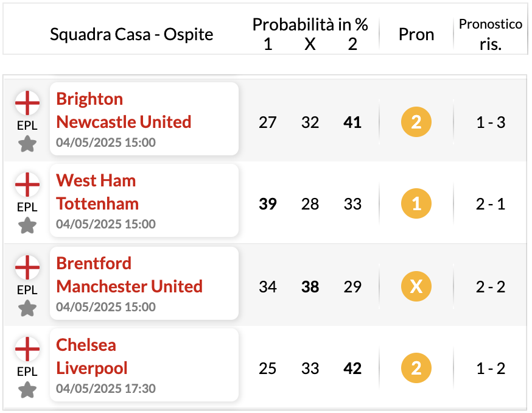This screenshot has height=413, width=532.
Task: Click the Pronostico ris. column header
Action: pos(491,34)
